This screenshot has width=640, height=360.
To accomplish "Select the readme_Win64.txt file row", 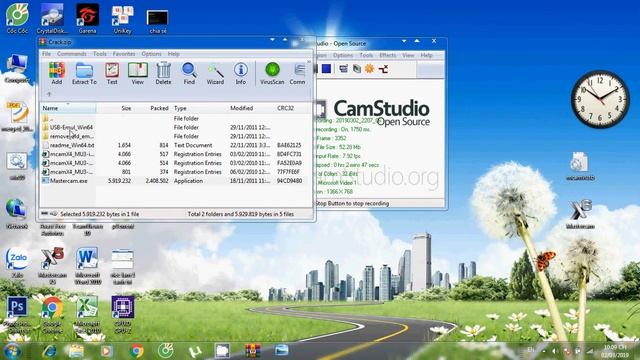I will click(x=175, y=145).
